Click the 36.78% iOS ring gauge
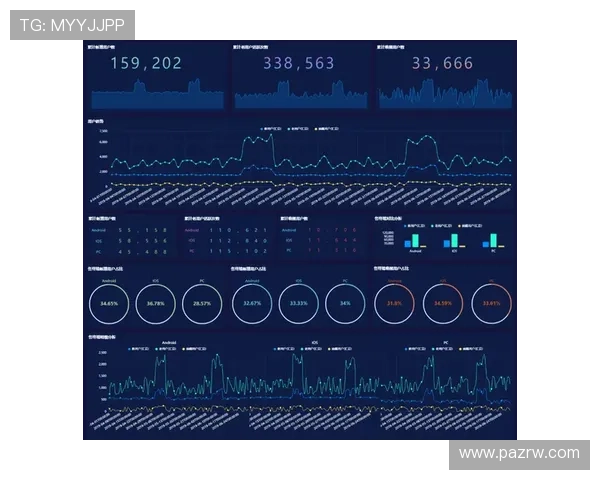 (155, 303)
